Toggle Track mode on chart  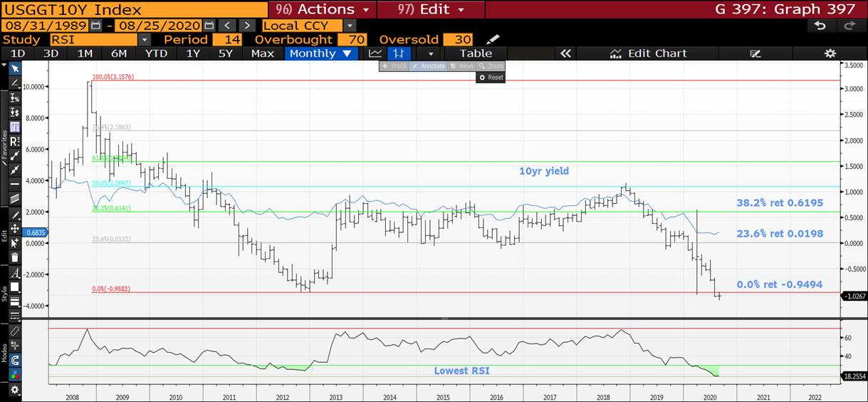point(394,66)
